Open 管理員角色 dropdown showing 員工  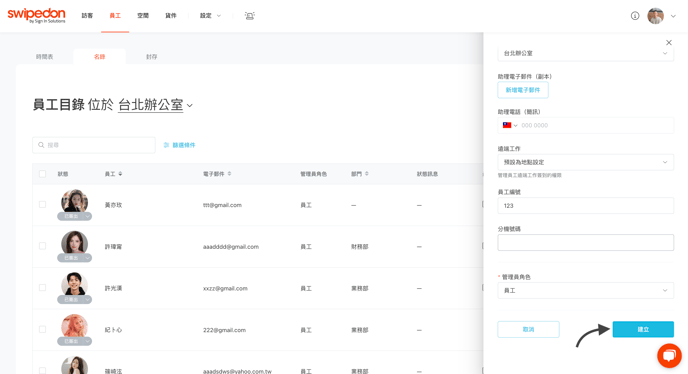click(585, 290)
